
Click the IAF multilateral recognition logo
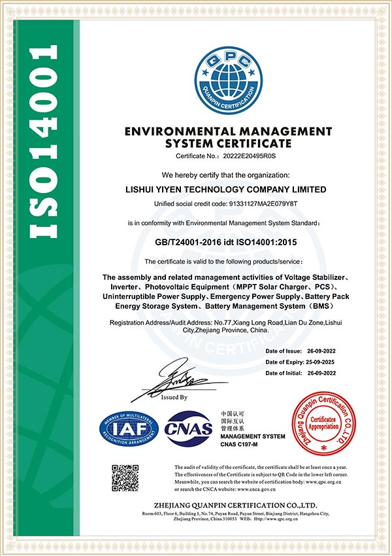click(129, 429)
